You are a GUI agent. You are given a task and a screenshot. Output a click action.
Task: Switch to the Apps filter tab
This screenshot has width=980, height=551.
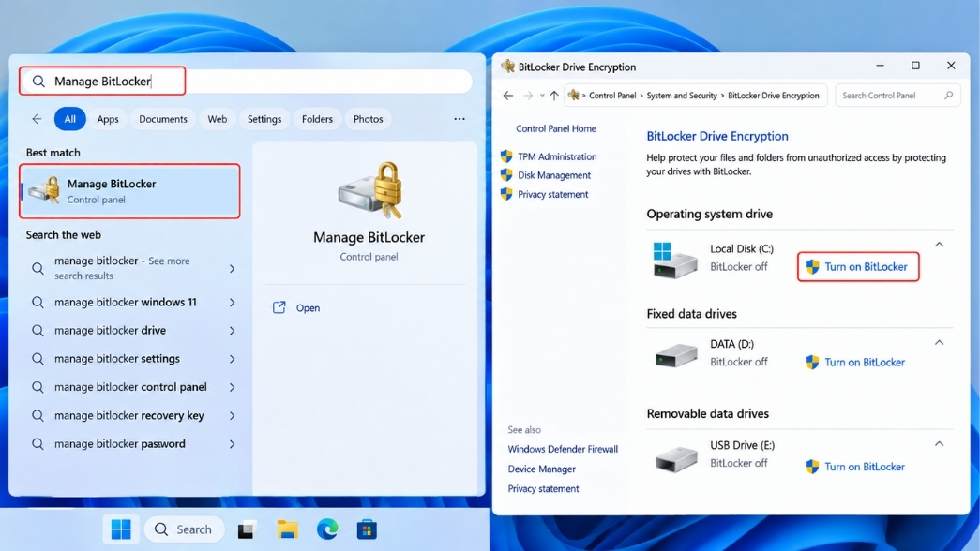point(108,119)
